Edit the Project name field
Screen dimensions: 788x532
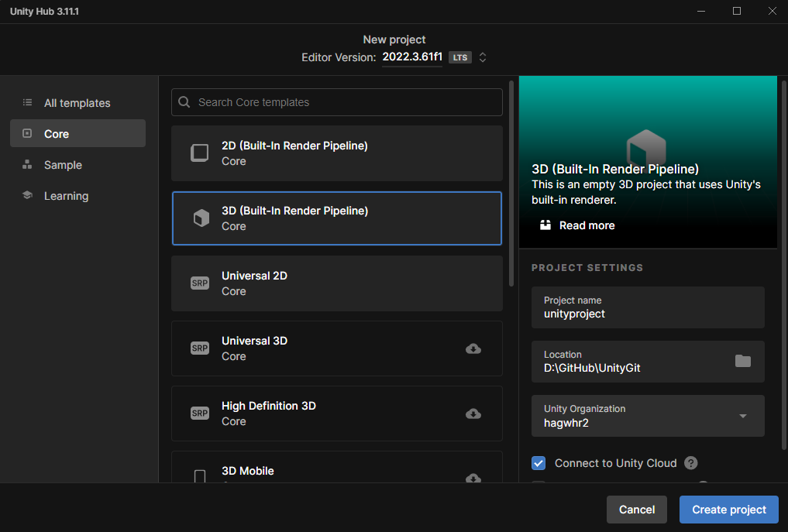point(648,307)
